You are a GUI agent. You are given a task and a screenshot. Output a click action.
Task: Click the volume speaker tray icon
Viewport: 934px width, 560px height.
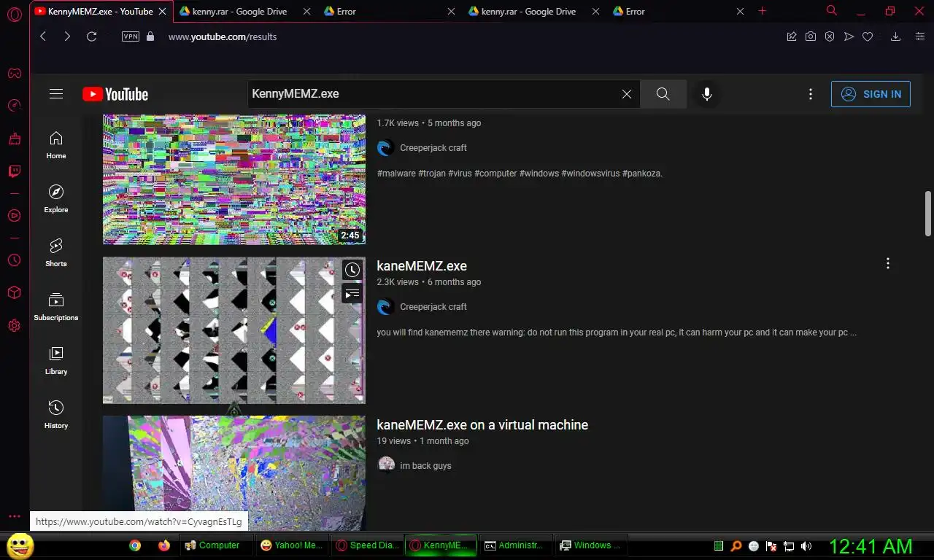pyautogui.click(x=806, y=545)
